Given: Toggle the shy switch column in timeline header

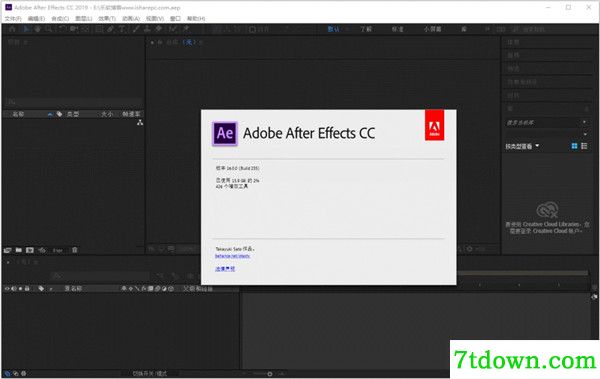Looking at the screenshot, I should point(124,288).
